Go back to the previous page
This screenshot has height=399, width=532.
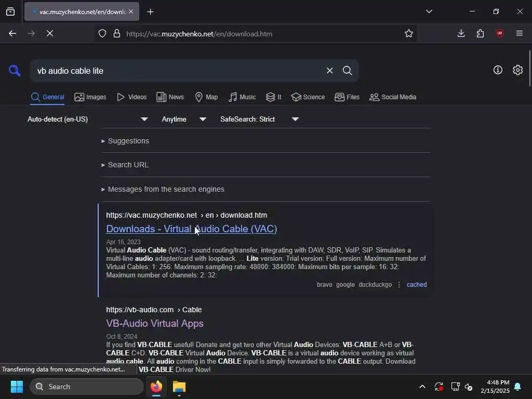click(12, 33)
